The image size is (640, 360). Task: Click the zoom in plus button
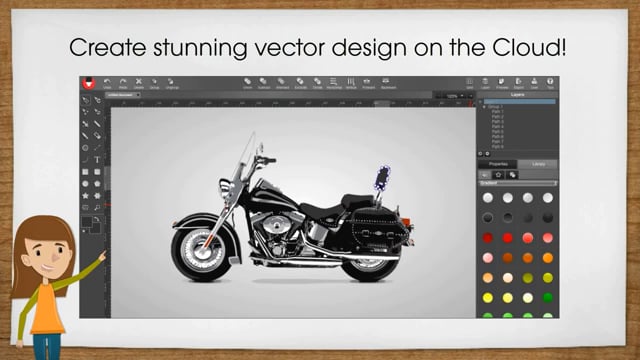coord(470,96)
